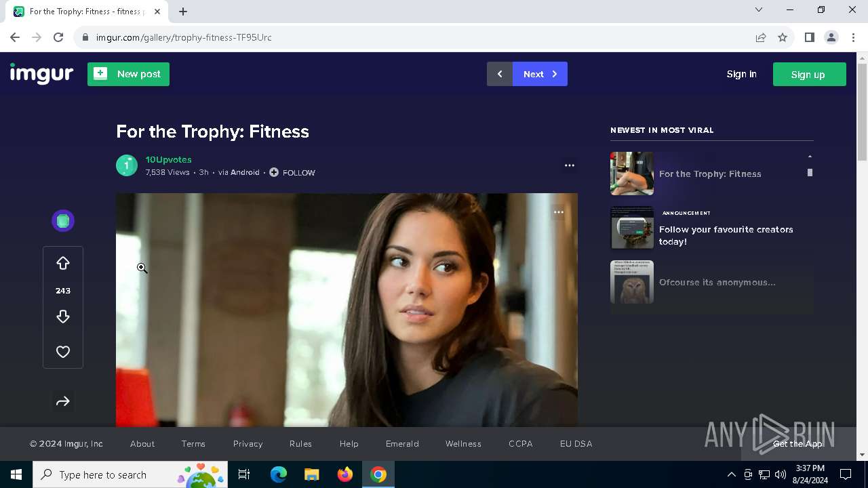868x488 pixels.
Task: Open the Sign in page
Action: click(741, 74)
